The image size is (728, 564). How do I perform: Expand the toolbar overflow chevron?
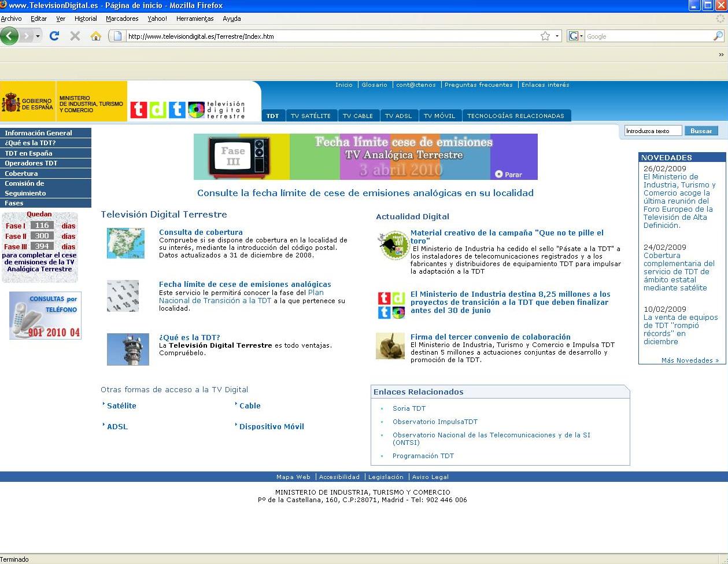721,54
